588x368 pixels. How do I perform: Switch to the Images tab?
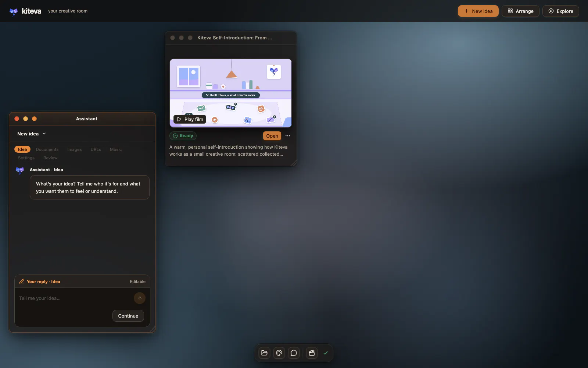[75, 149]
